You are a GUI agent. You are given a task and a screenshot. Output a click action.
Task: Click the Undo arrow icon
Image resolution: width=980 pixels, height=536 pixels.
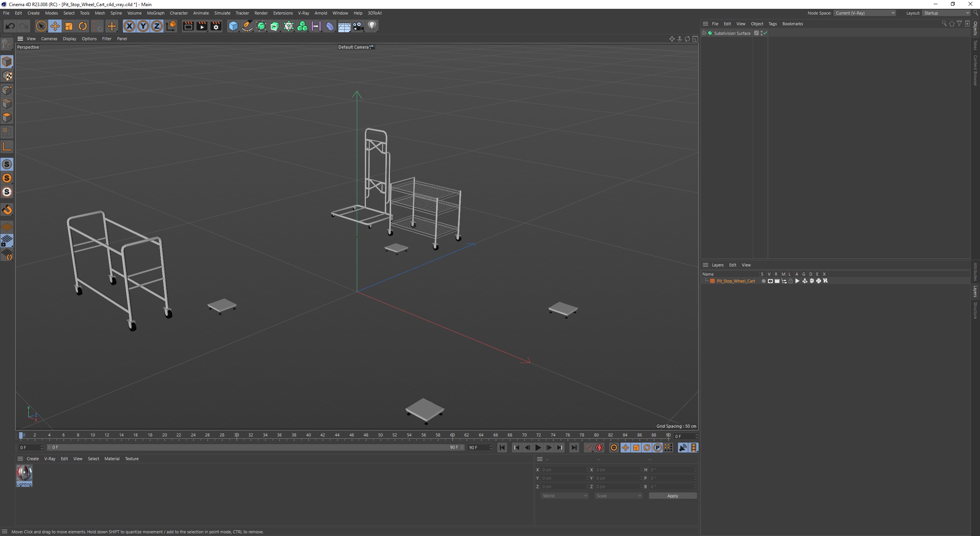(x=10, y=26)
